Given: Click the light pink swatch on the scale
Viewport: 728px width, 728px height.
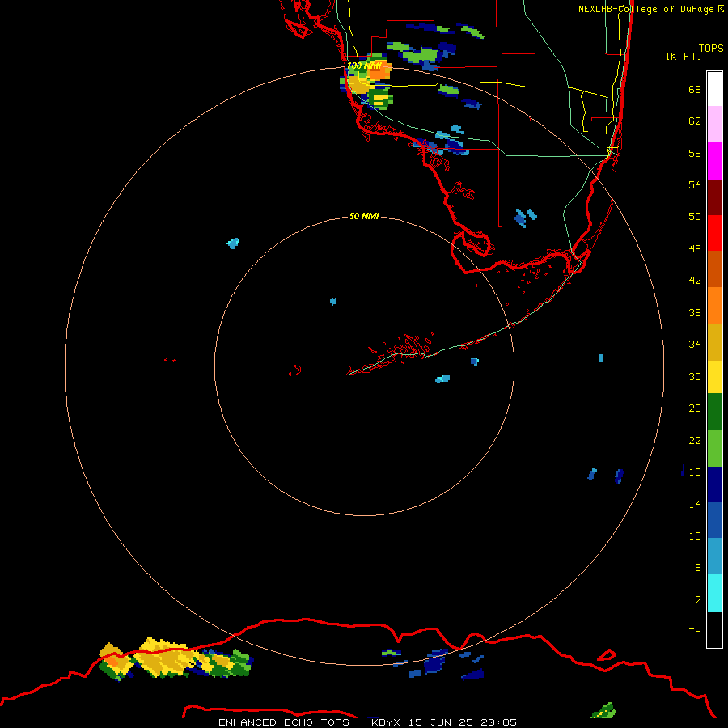Looking at the screenshot, I should coord(714,124).
